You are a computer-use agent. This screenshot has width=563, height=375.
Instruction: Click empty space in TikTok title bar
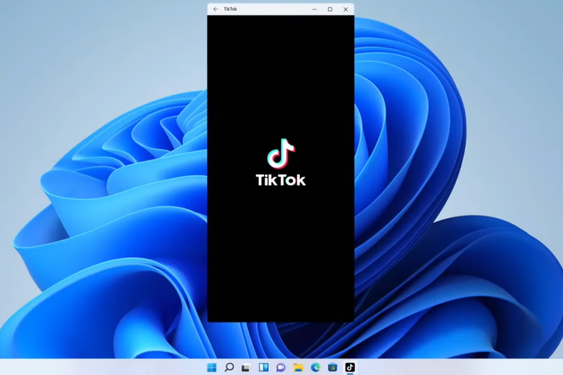(273, 9)
